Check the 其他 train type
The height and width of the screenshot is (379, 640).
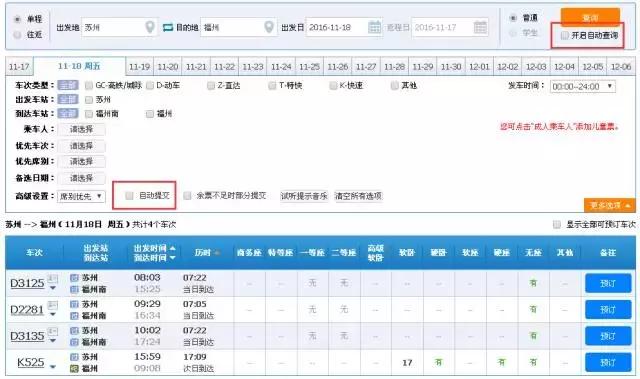[394, 85]
